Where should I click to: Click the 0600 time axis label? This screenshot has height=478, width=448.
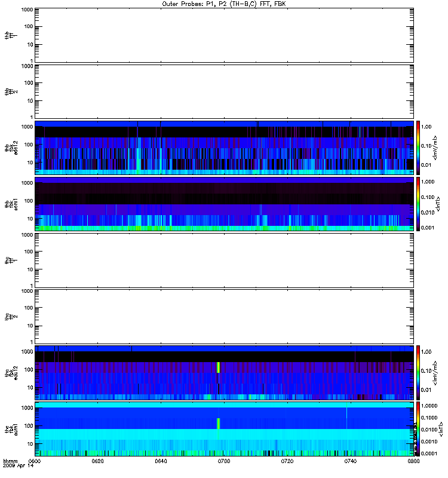click(35, 461)
